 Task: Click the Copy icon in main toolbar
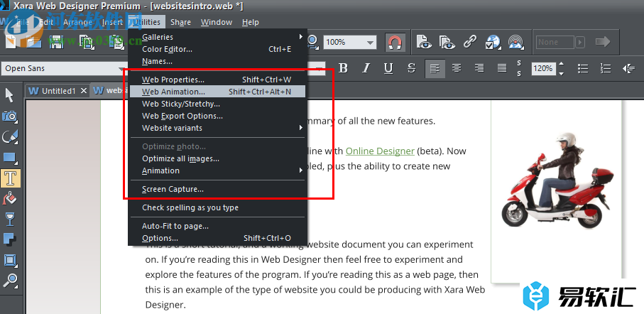87,41
